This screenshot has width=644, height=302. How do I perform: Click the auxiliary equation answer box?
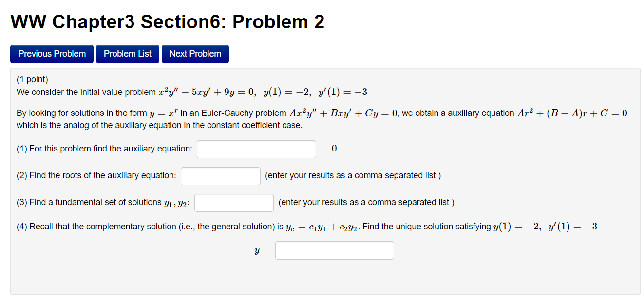click(256, 149)
